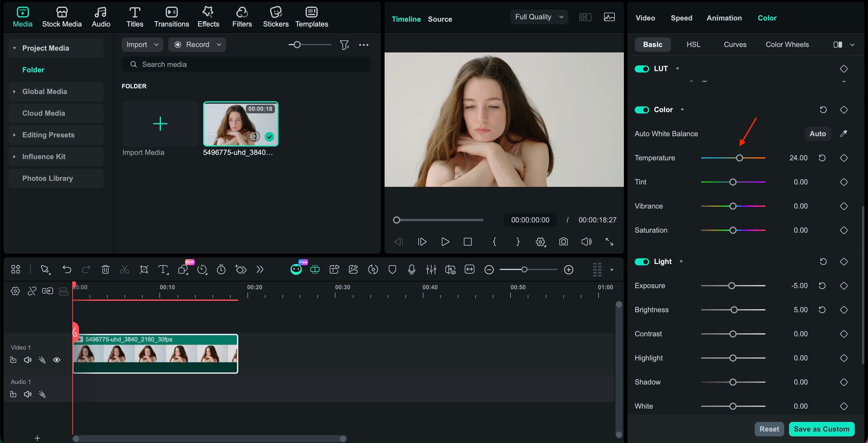Click the Search media input field
Image resolution: width=868 pixels, height=443 pixels.
[x=246, y=64]
